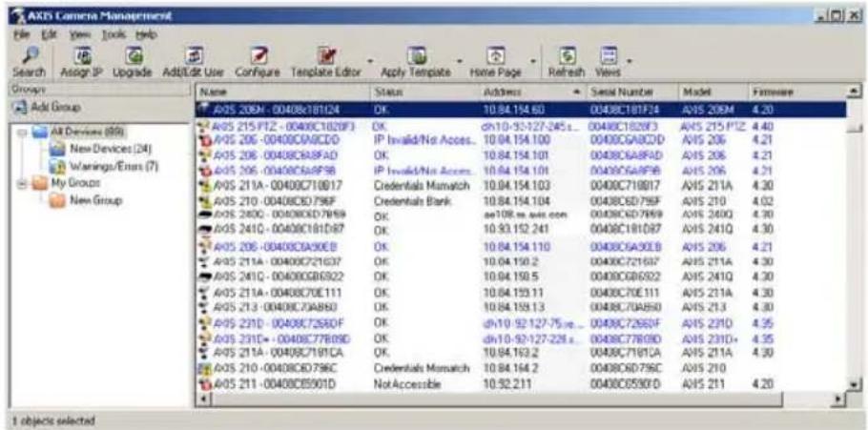Select the row AXIS 241Q - 00408C6B6922
This screenshot has height=430, width=868.
[x=522, y=275]
